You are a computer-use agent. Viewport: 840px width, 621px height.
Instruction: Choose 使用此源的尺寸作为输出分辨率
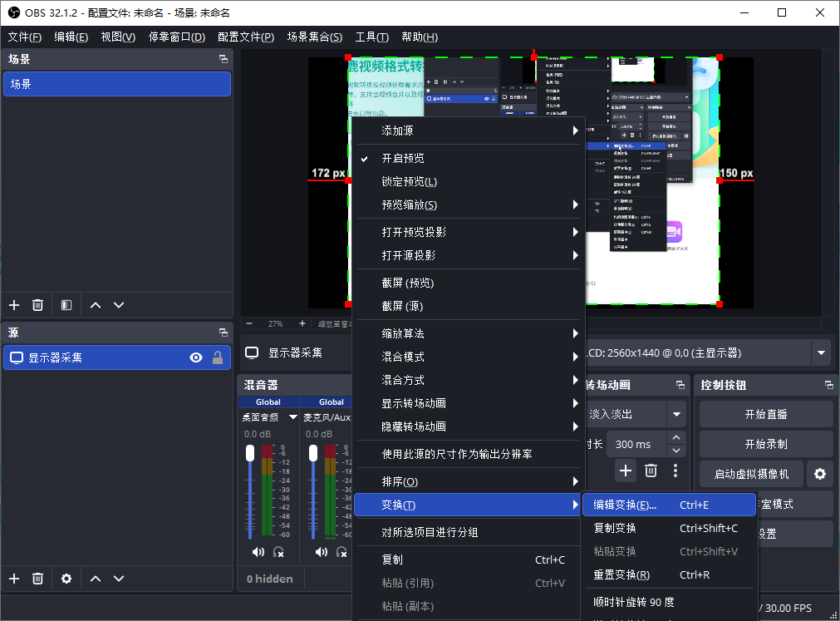click(x=469, y=455)
